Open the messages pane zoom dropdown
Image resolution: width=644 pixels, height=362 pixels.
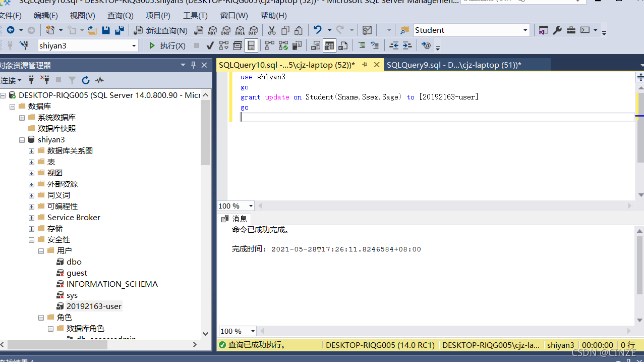(x=253, y=331)
